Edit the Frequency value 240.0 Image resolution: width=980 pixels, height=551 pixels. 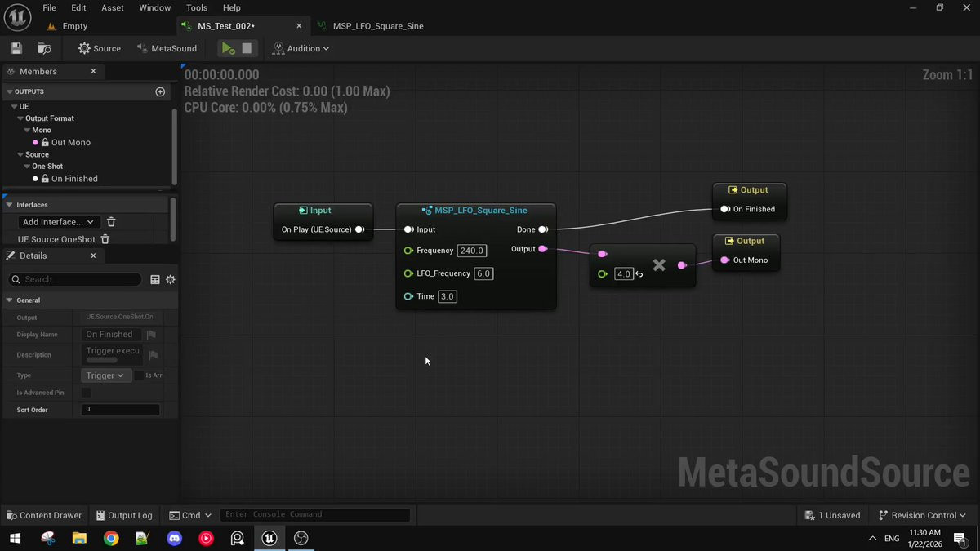472,251
